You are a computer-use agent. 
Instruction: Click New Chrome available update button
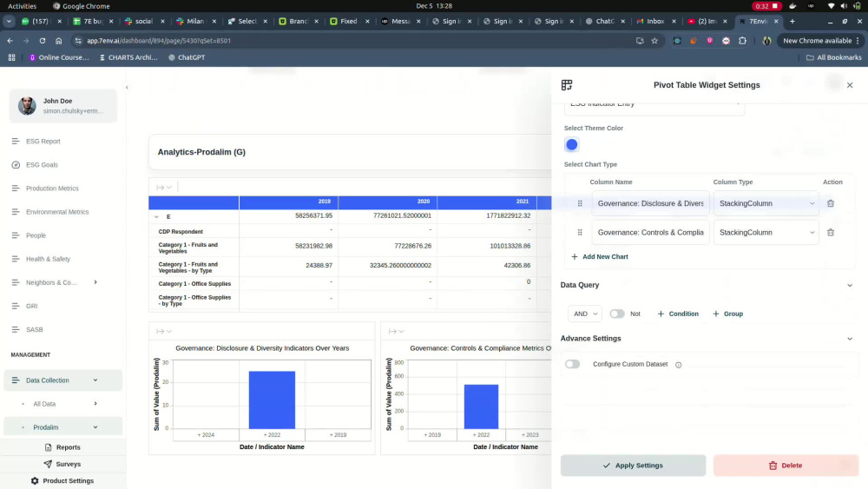(821, 41)
